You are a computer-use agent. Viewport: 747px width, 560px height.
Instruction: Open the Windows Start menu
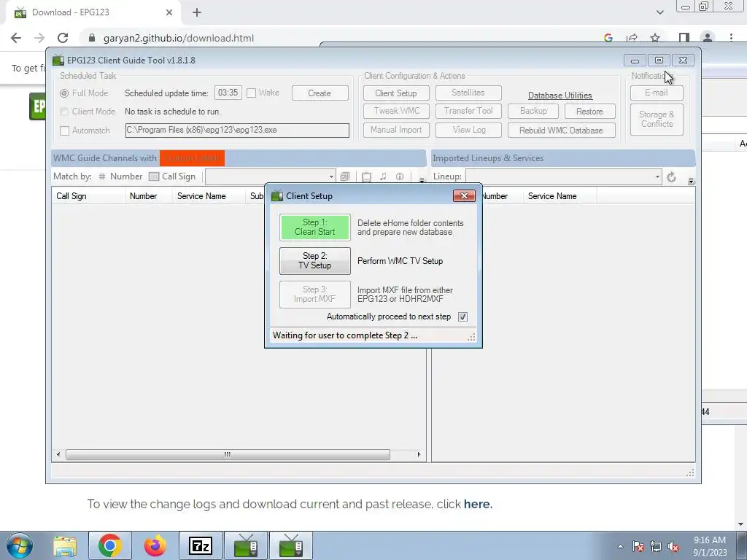point(20,545)
